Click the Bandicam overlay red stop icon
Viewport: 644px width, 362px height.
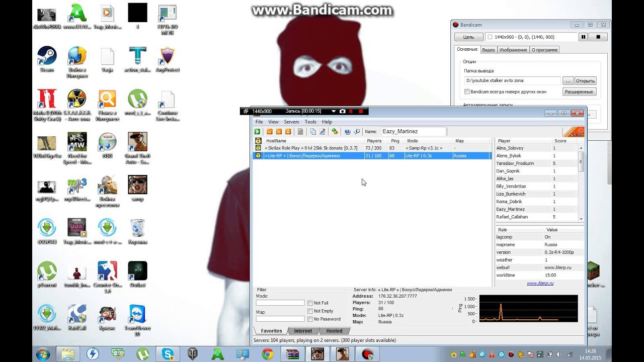(x=361, y=111)
